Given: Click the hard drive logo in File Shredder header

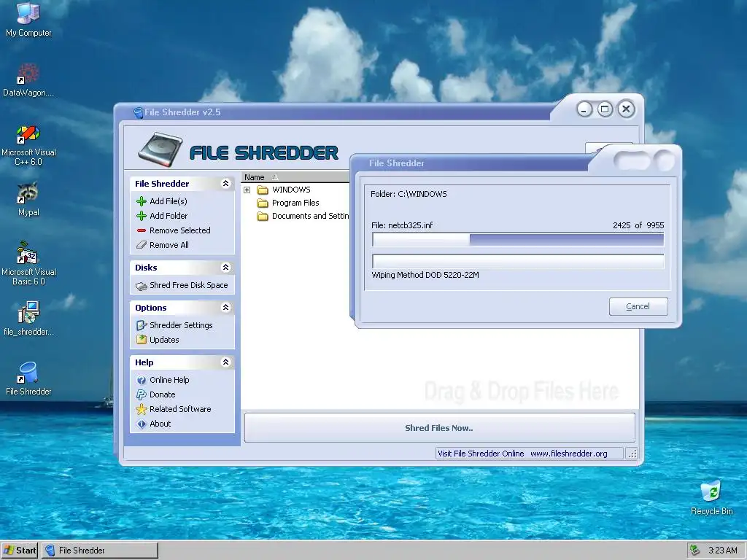Looking at the screenshot, I should click(160, 149).
